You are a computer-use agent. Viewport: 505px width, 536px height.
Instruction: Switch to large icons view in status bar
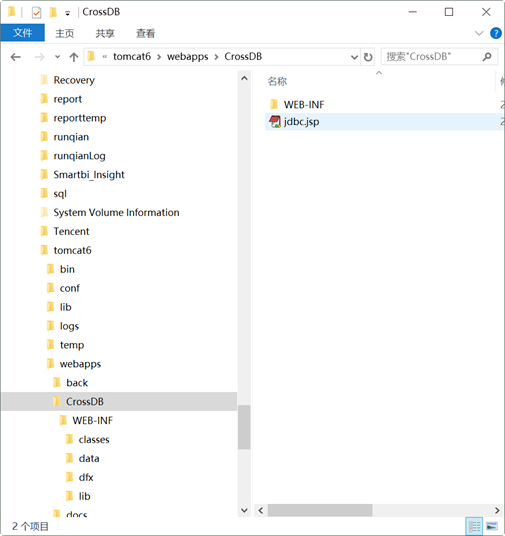point(492,526)
